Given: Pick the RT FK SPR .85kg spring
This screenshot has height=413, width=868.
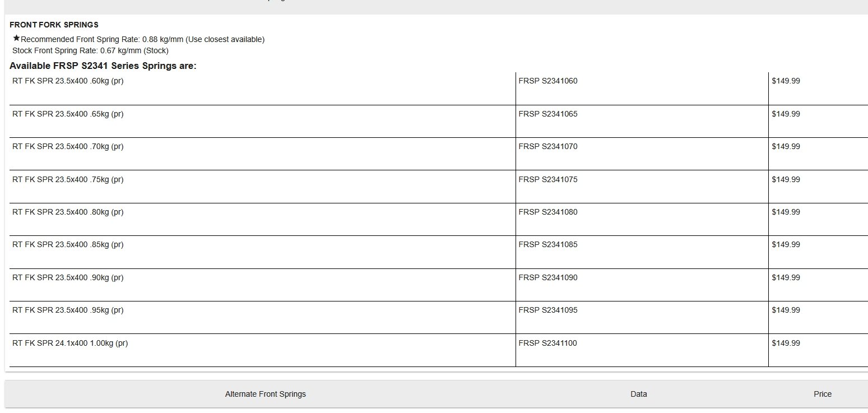Looking at the screenshot, I should point(68,244).
